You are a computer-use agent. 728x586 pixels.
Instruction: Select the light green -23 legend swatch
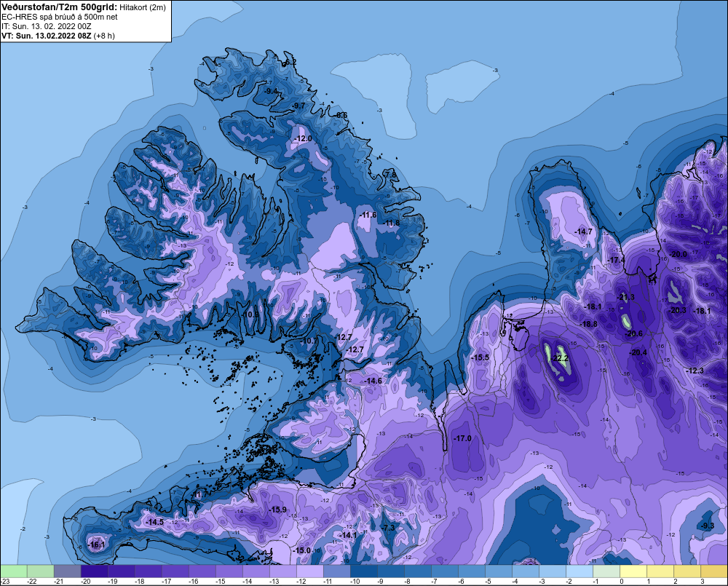click(x=14, y=571)
